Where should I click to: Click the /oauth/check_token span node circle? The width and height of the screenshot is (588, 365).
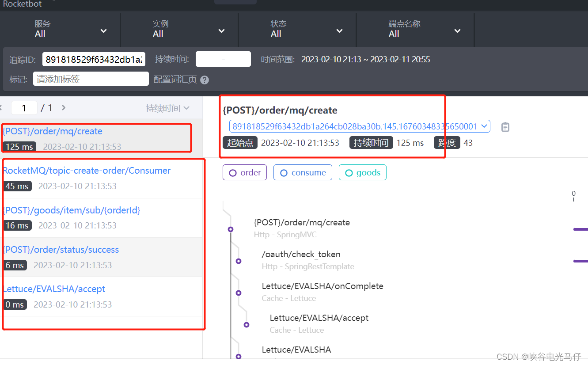coord(239,261)
